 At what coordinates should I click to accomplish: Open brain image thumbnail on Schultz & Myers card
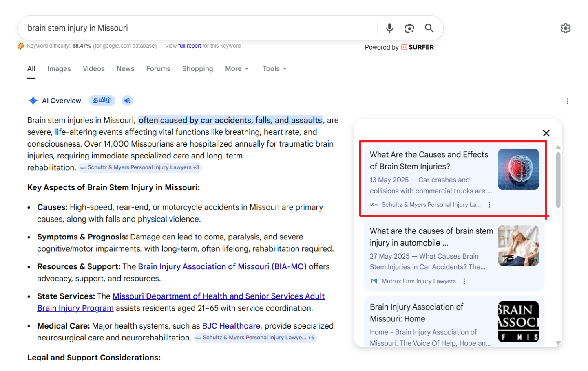pyautogui.click(x=518, y=169)
